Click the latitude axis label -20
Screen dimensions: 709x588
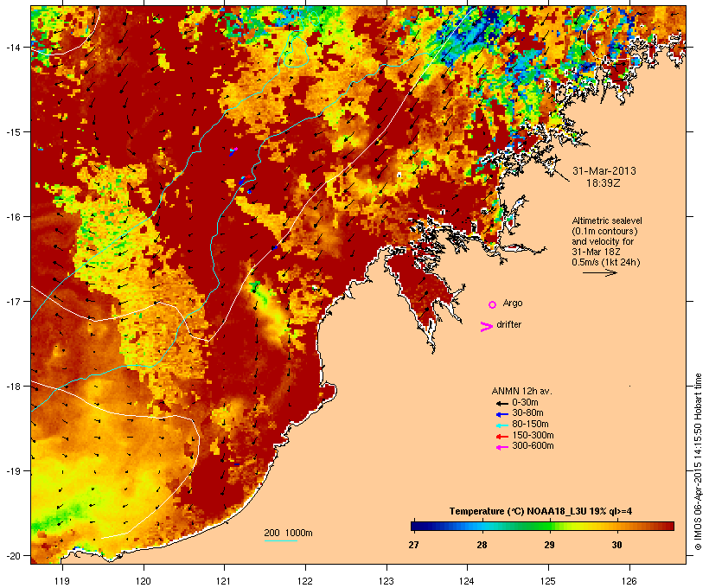13,556
